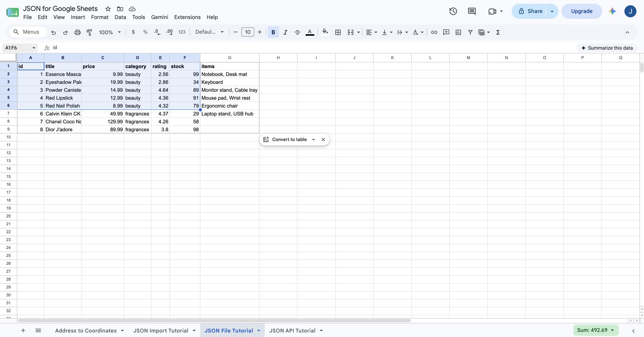This screenshot has height=337, width=644.
Task: View cloud save status icon
Action: [132, 9]
